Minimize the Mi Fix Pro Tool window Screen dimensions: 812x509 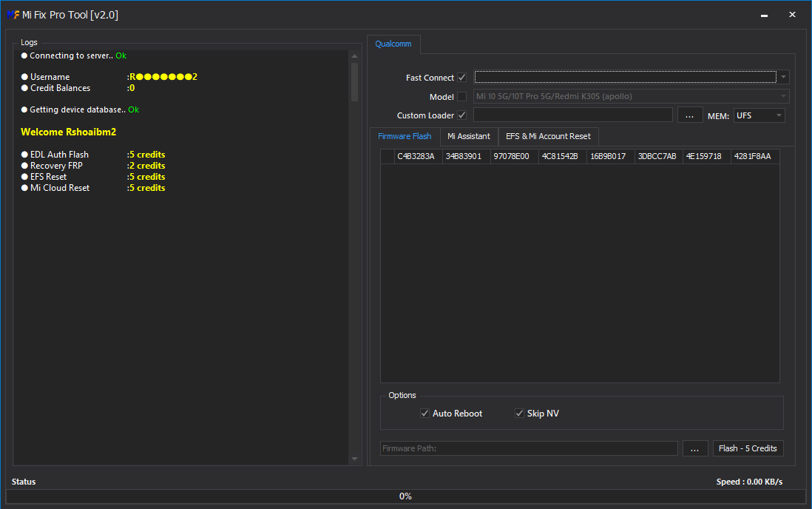(x=764, y=15)
